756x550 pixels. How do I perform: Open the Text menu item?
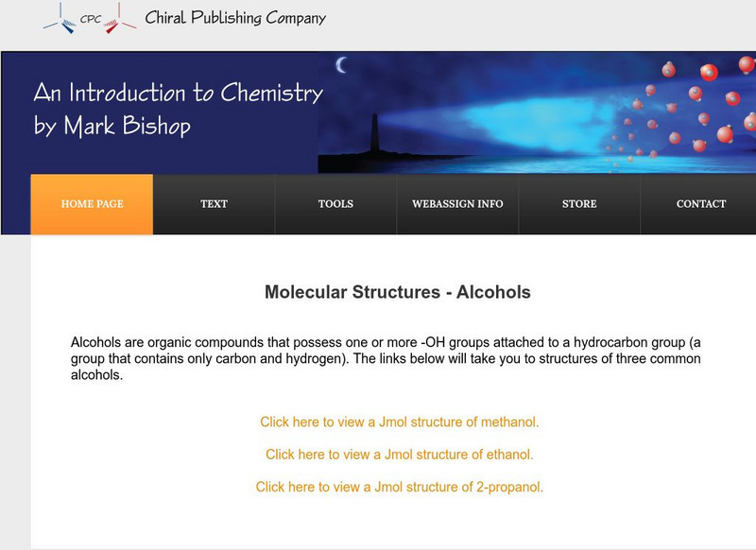coord(214,204)
